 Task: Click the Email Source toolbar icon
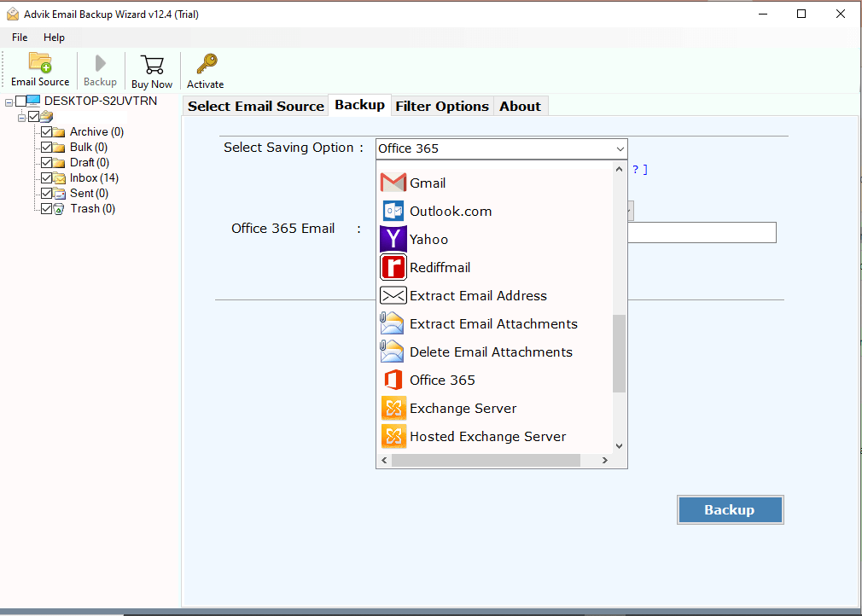[40, 62]
